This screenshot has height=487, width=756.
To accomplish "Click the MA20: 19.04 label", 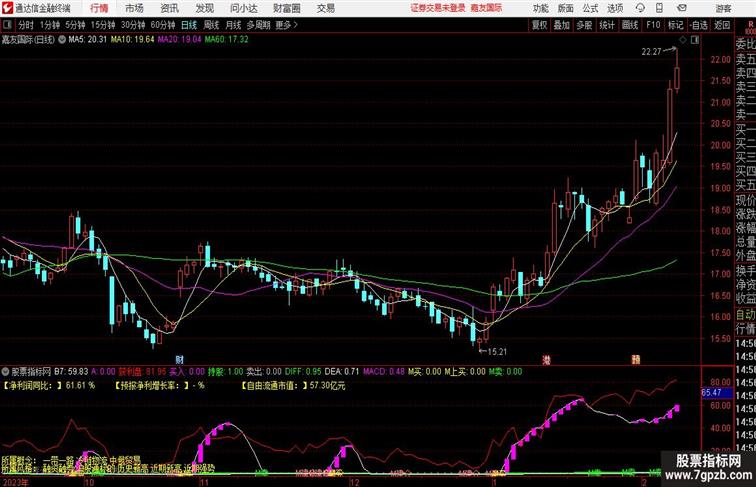I will [x=179, y=40].
